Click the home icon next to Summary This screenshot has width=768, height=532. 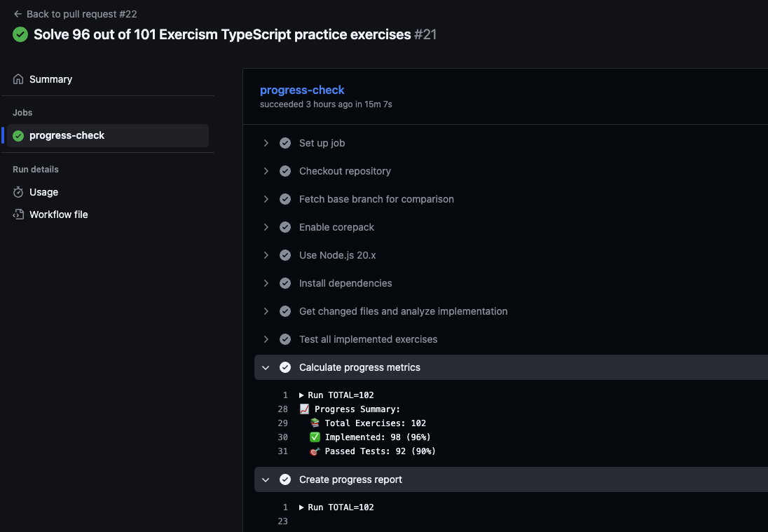tap(18, 79)
